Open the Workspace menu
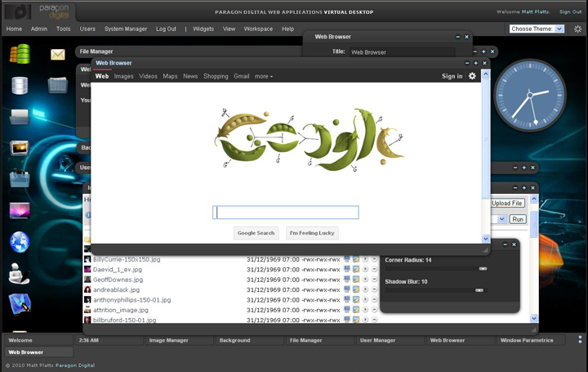Viewport: 588px width, 372px height. pyautogui.click(x=258, y=29)
